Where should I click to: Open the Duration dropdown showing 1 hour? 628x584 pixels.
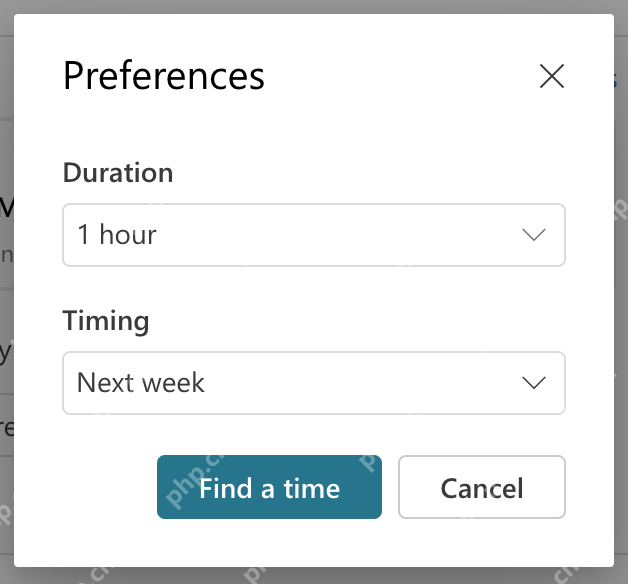[314, 235]
